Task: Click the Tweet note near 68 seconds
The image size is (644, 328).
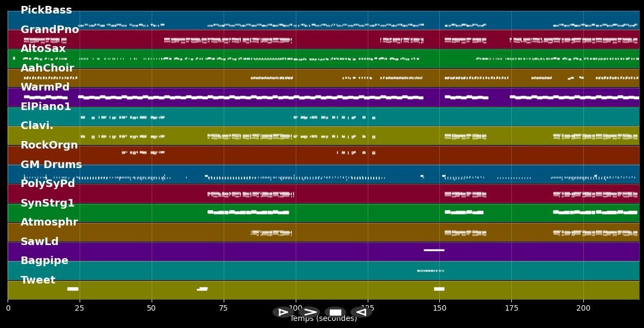Action: (x=203, y=289)
